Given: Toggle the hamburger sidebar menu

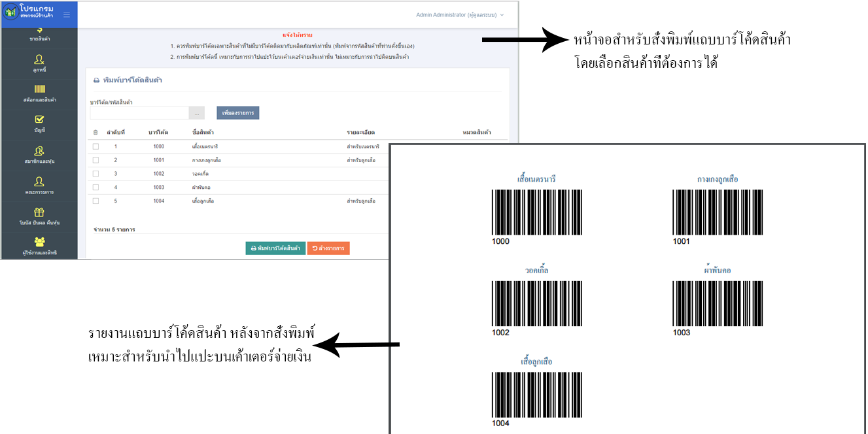Looking at the screenshot, I should point(66,14).
